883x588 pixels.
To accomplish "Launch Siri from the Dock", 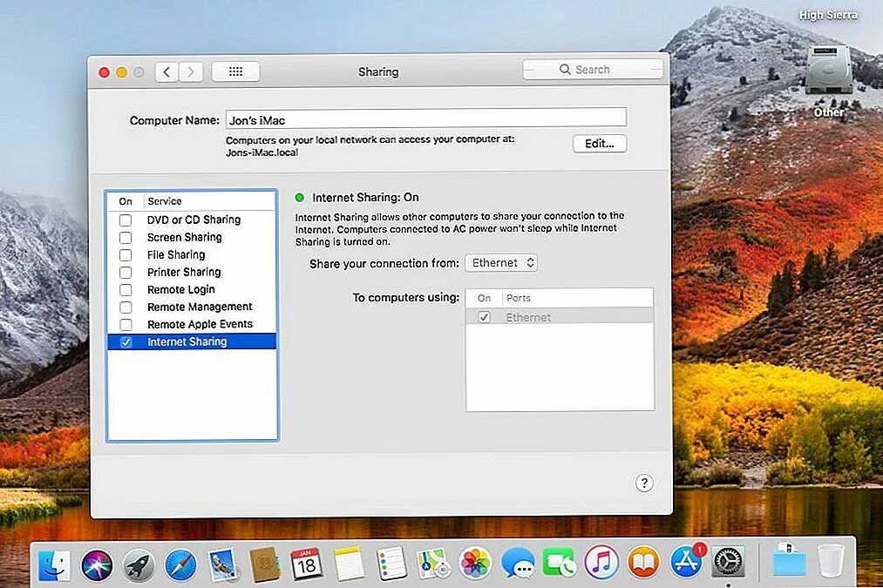I will pyautogui.click(x=97, y=564).
